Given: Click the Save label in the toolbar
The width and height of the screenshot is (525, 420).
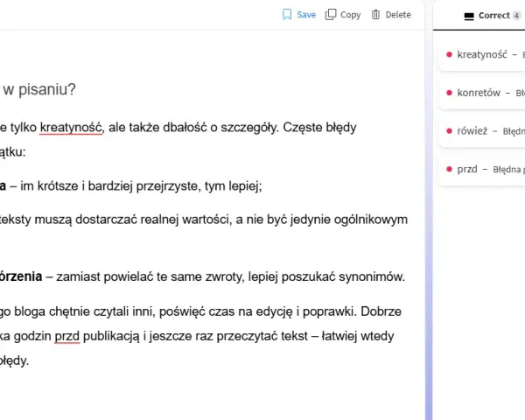Looking at the screenshot, I should (x=306, y=15).
